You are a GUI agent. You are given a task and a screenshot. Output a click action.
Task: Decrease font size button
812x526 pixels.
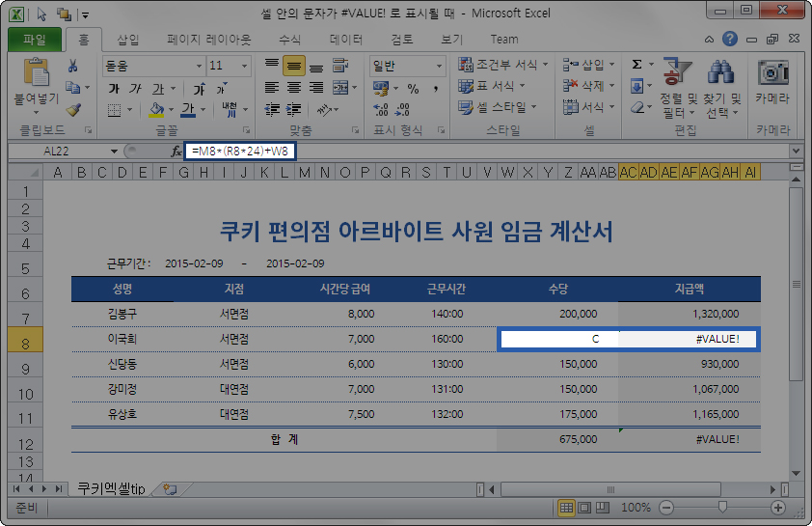click(x=222, y=89)
